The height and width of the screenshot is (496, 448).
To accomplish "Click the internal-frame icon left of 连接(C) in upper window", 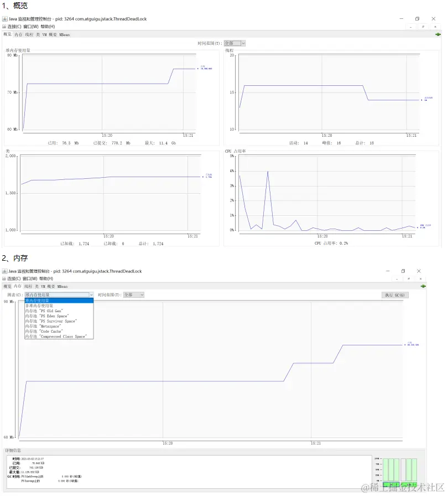I will (4, 27).
